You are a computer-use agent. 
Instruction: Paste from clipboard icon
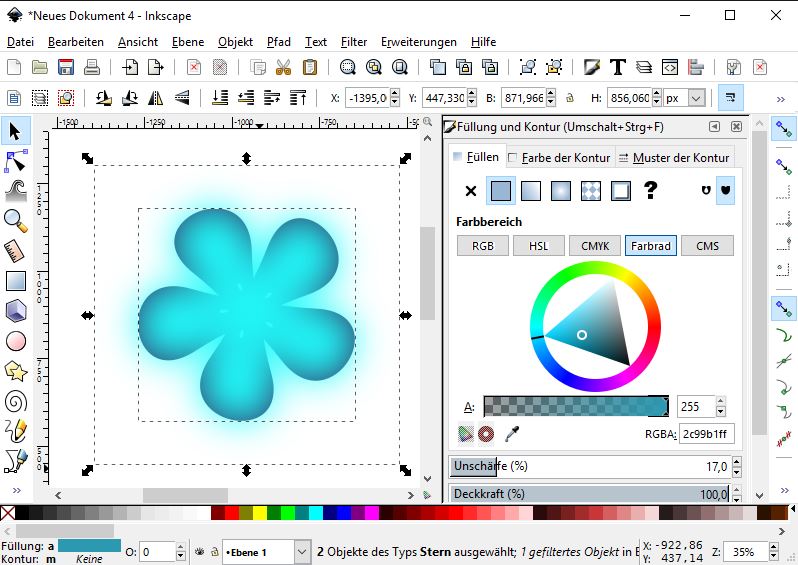coord(309,67)
